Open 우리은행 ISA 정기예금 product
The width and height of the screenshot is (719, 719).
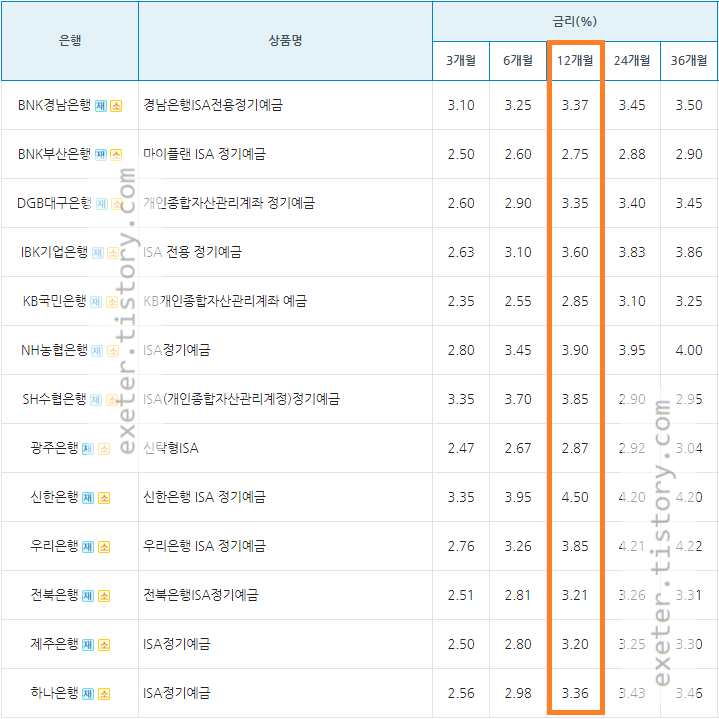click(204, 546)
